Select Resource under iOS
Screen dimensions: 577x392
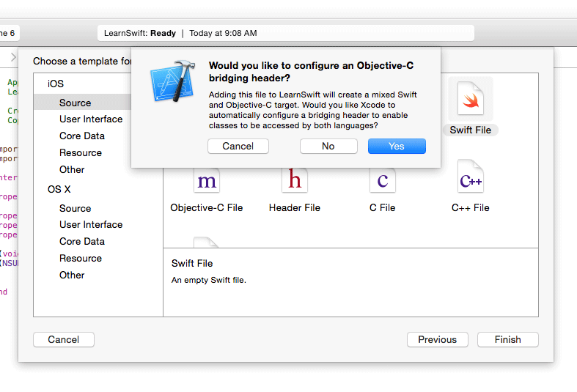[81, 152]
